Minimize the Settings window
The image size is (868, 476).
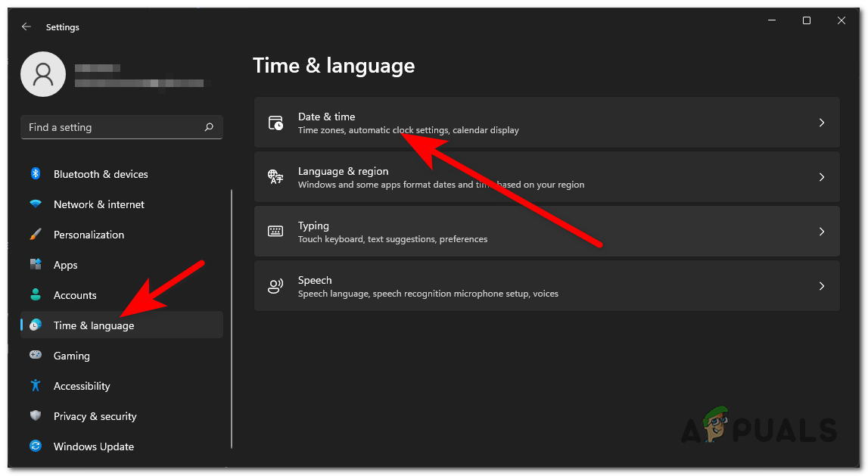pos(772,20)
